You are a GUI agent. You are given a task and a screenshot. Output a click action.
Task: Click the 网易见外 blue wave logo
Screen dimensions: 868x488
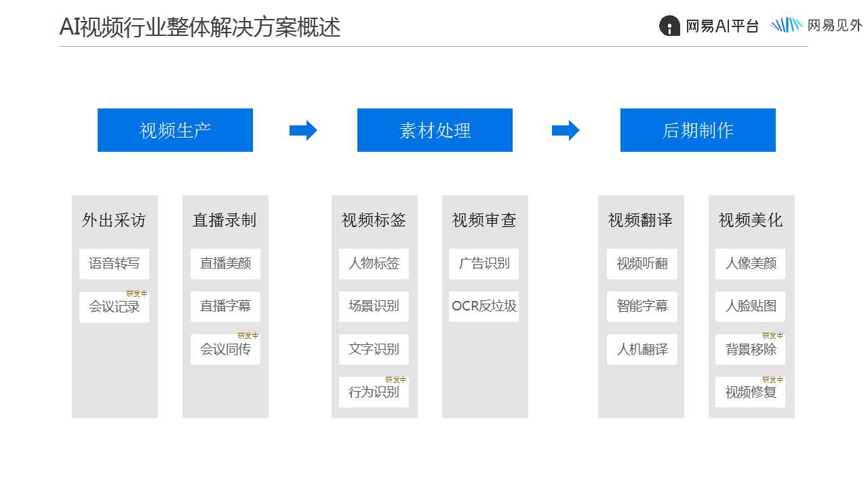(x=787, y=25)
